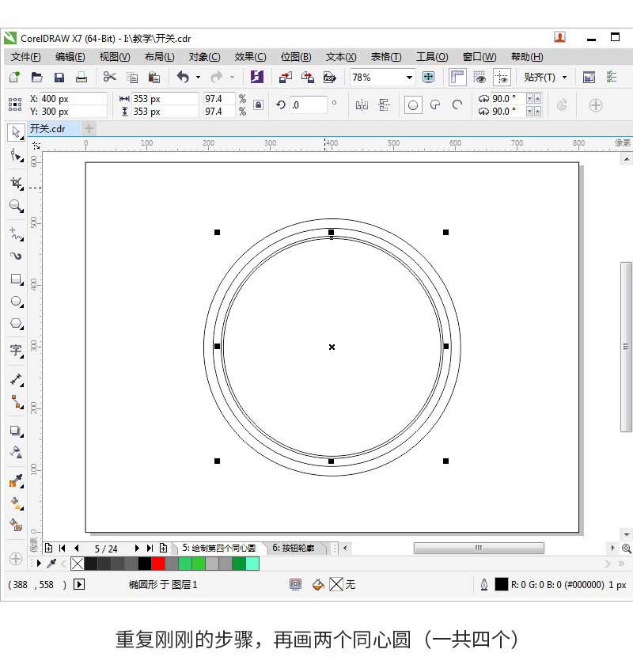Choose the Pie shape option
Screen dimensions: 633x672
(x=435, y=105)
